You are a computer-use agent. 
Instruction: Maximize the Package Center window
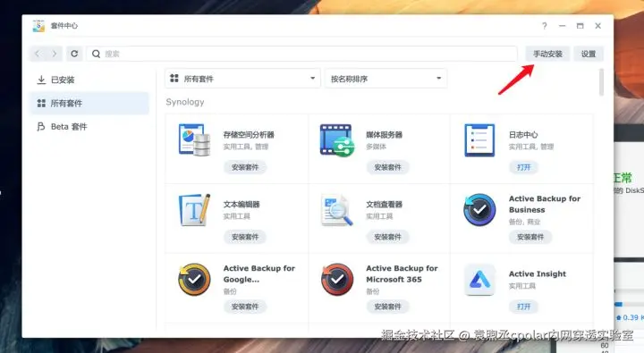pos(580,26)
